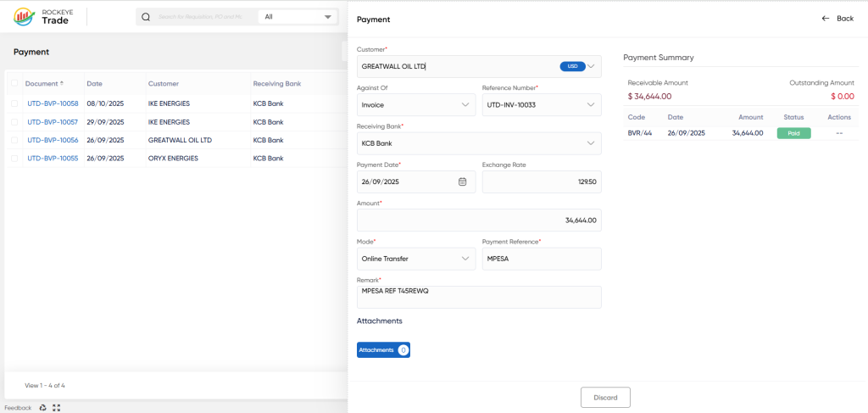
Task: Open the Against Of Invoice dropdown
Action: [416, 104]
